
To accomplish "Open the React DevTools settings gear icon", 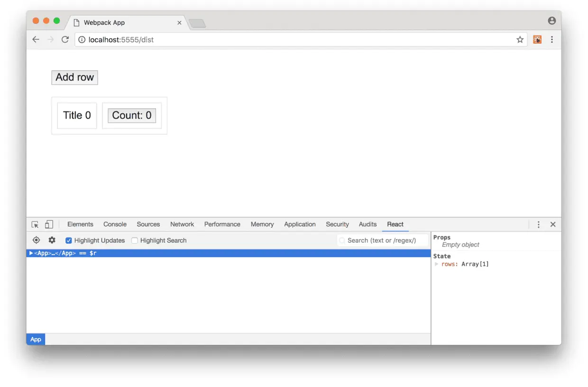I will [x=52, y=240].
